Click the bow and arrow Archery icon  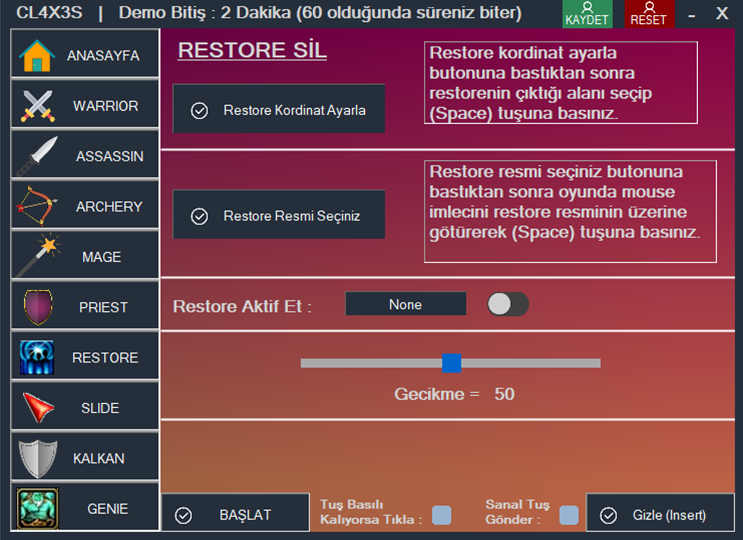pos(37,206)
